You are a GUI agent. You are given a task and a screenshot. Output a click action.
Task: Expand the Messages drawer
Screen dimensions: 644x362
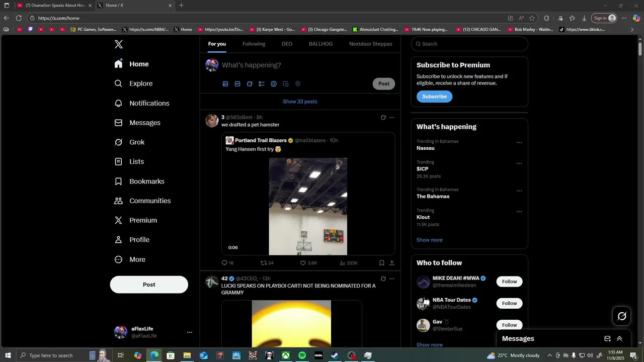click(x=619, y=339)
